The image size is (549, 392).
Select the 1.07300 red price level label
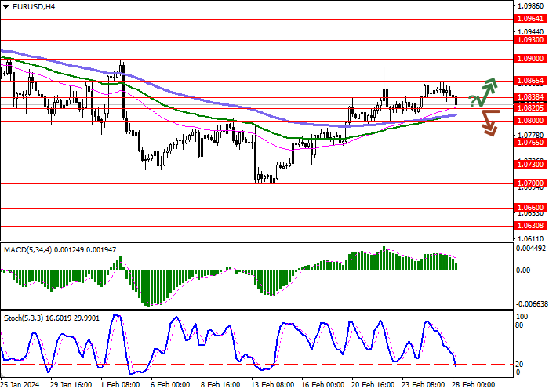(531, 165)
